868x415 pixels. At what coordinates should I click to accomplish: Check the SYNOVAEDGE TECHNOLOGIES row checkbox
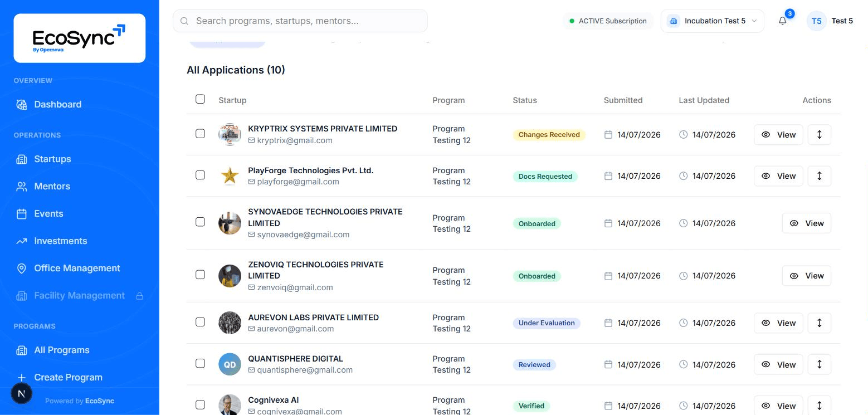tap(201, 222)
